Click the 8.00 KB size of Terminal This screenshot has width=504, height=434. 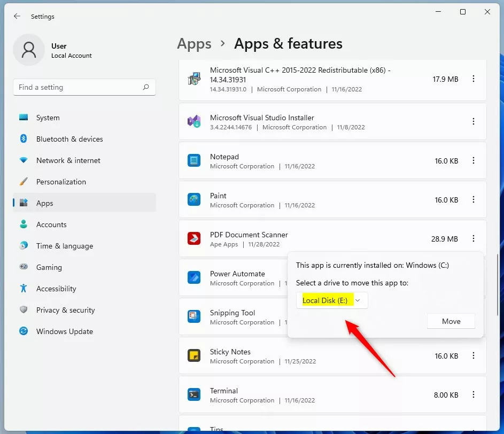[x=446, y=395]
